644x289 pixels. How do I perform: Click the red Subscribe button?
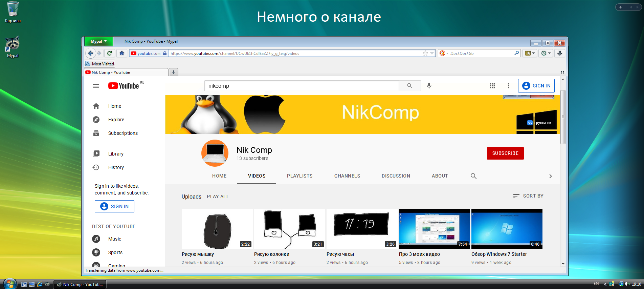point(505,153)
